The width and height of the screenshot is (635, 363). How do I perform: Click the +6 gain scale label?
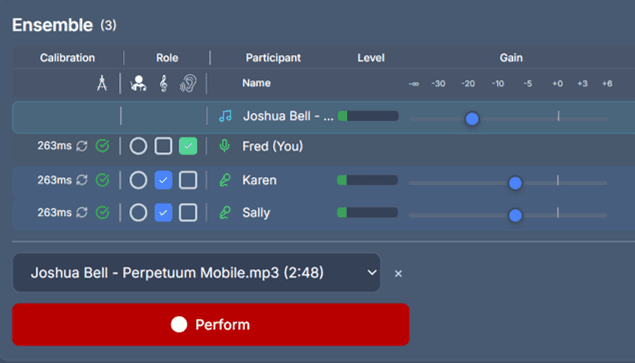pyautogui.click(x=607, y=83)
